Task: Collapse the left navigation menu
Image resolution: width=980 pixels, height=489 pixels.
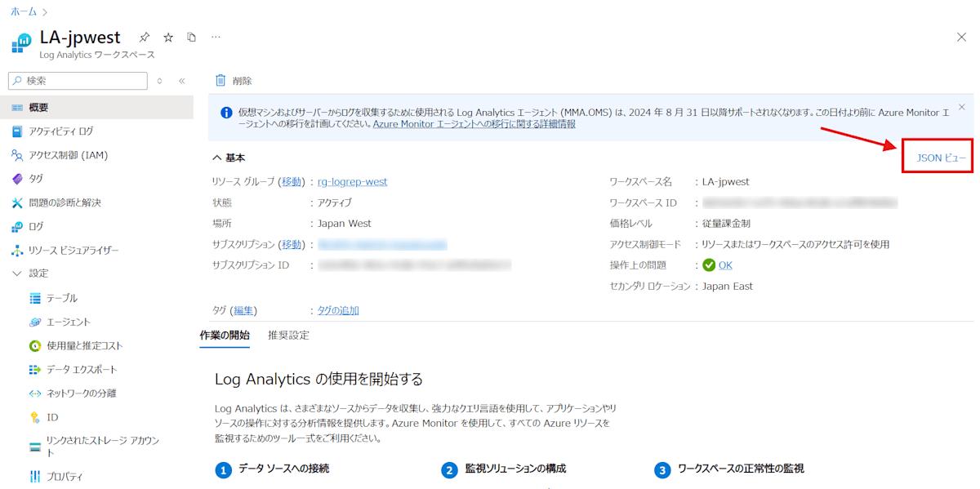Action: (x=181, y=81)
